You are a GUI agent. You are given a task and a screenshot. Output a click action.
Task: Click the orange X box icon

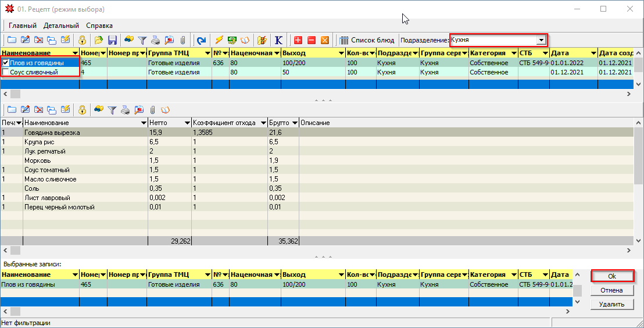[325, 40]
